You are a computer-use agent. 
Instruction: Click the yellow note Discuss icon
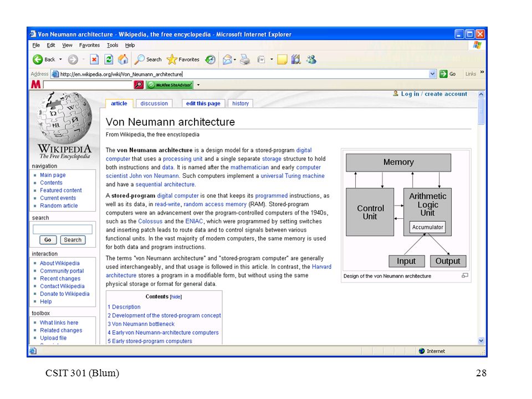(282, 60)
